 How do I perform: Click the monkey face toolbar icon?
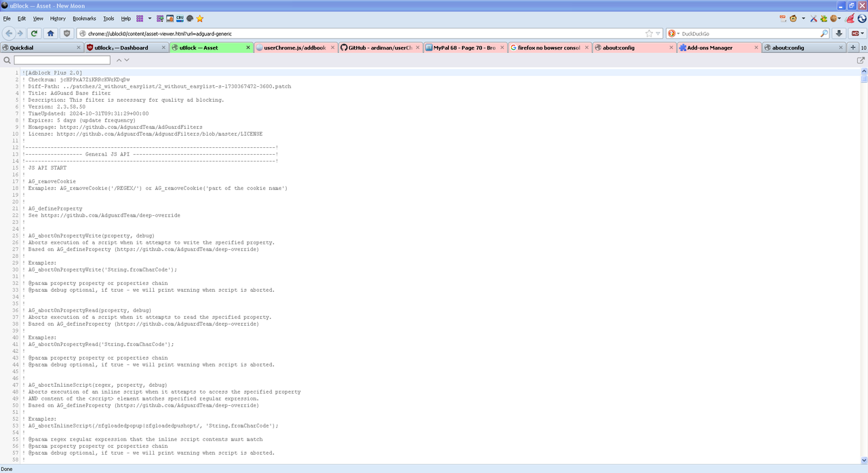coord(793,18)
